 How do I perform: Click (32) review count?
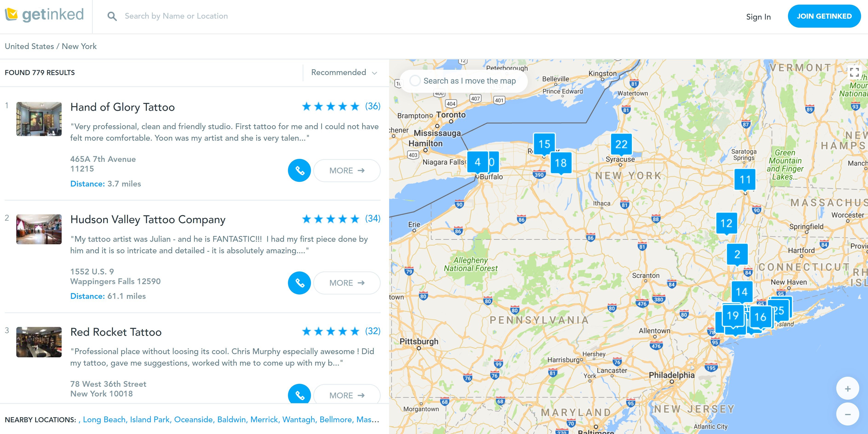373,331
